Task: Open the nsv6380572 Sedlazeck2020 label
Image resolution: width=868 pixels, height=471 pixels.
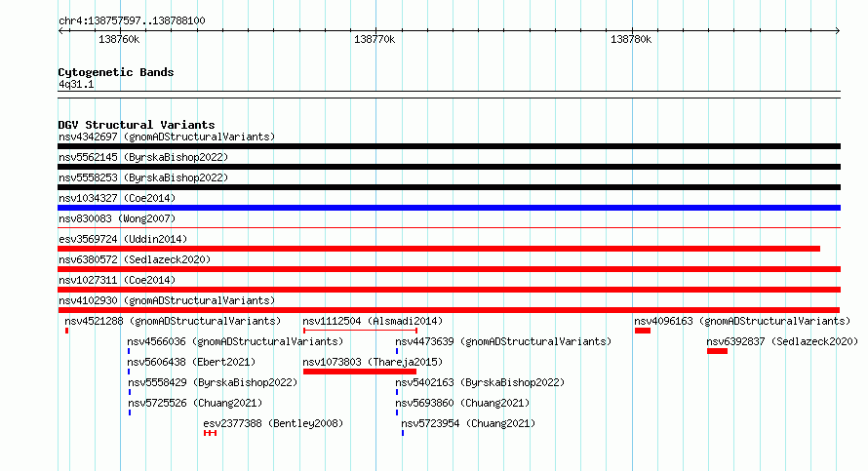Action: tap(135, 259)
